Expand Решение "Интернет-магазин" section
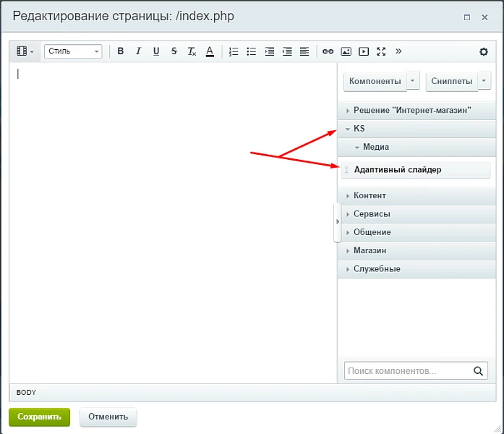 point(417,110)
